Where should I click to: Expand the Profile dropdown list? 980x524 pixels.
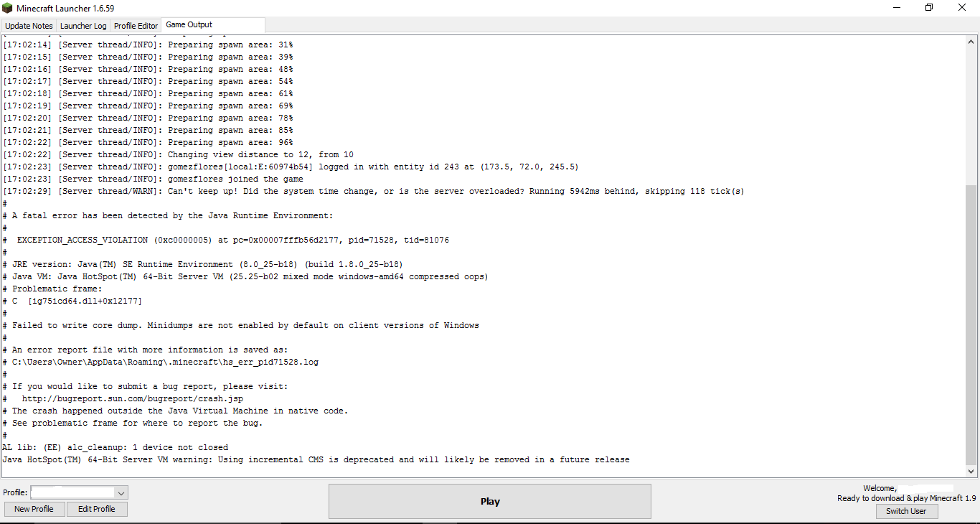pos(121,492)
